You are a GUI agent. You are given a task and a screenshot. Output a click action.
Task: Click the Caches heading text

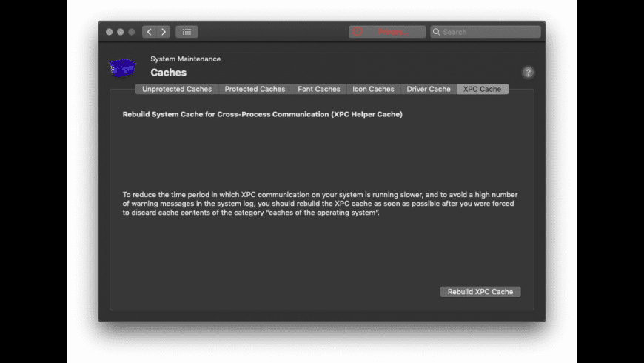click(x=168, y=73)
